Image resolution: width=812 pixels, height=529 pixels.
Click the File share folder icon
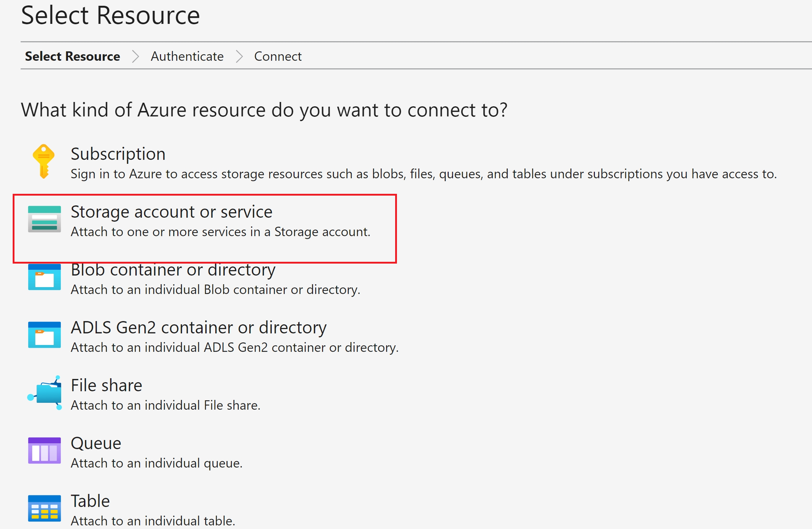[x=45, y=393]
